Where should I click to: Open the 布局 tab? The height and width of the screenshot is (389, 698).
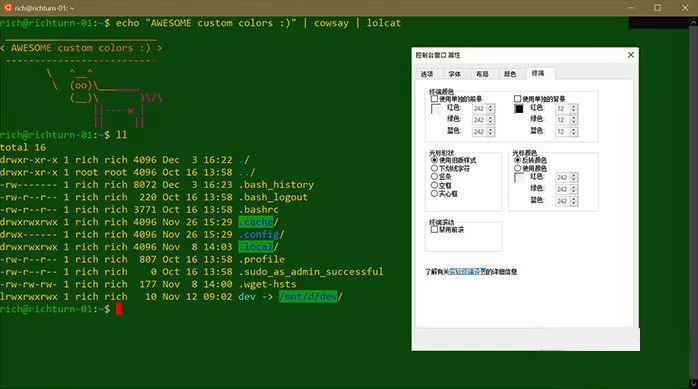[482, 74]
